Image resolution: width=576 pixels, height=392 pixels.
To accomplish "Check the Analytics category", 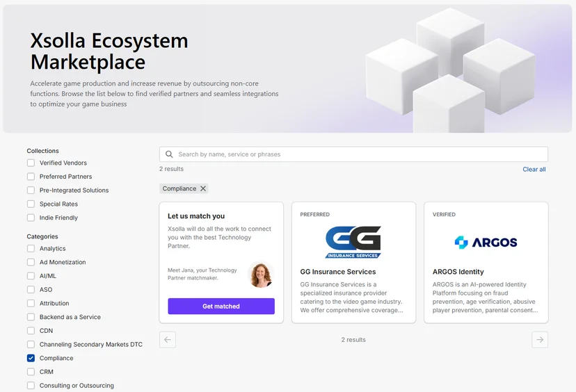I will pos(31,249).
